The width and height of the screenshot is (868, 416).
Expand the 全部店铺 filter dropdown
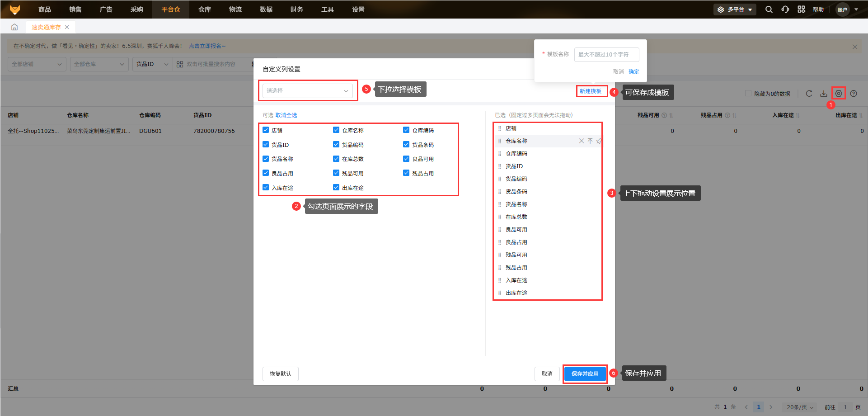pyautogui.click(x=37, y=64)
